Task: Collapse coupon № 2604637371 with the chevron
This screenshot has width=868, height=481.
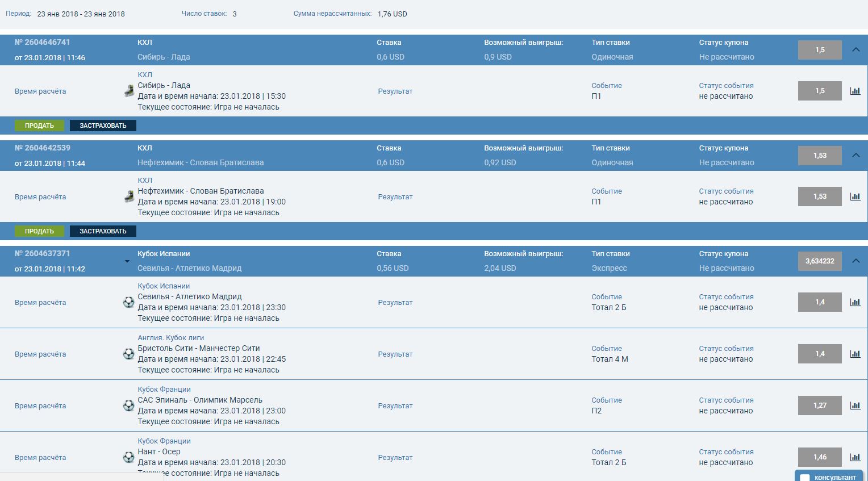Action: [856, 261]
